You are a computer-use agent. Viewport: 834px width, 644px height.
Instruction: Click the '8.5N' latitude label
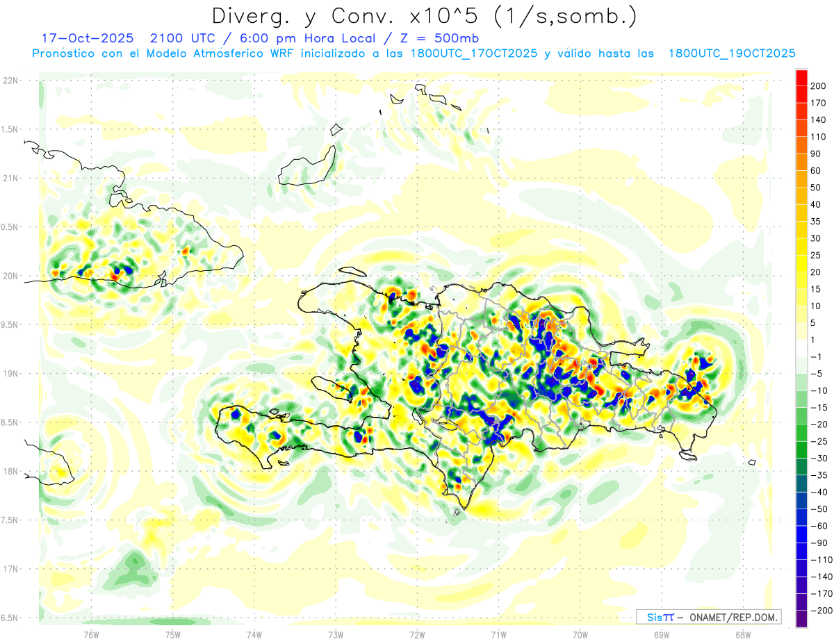[x=9, y=422]
